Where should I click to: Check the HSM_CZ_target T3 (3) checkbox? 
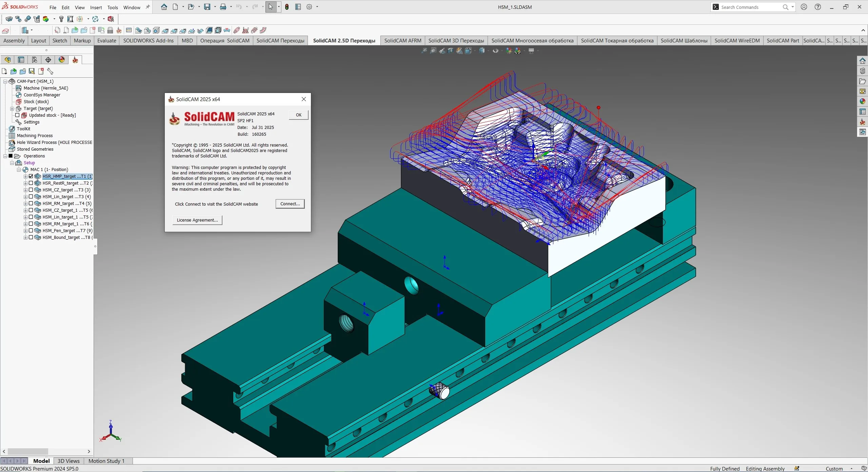(x=31, y=190)
